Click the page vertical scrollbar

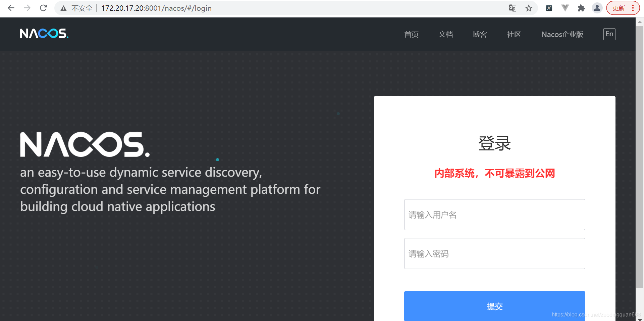[640, 157]
